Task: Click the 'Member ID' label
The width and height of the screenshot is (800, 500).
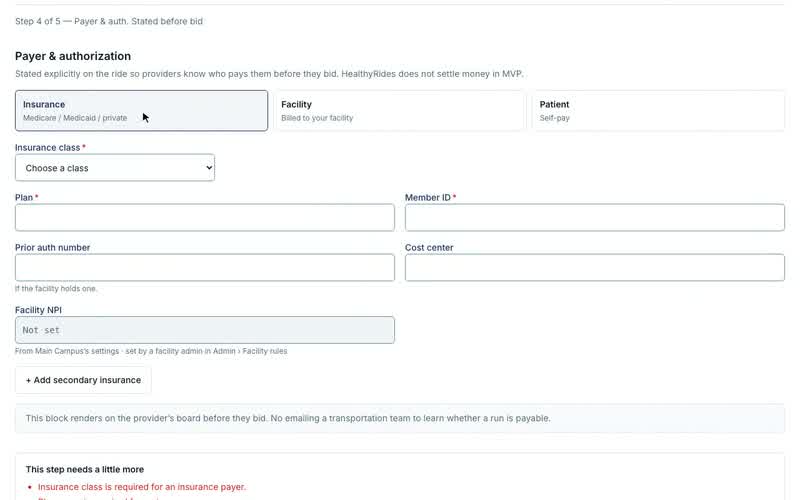Action: [x=428, y=197]
